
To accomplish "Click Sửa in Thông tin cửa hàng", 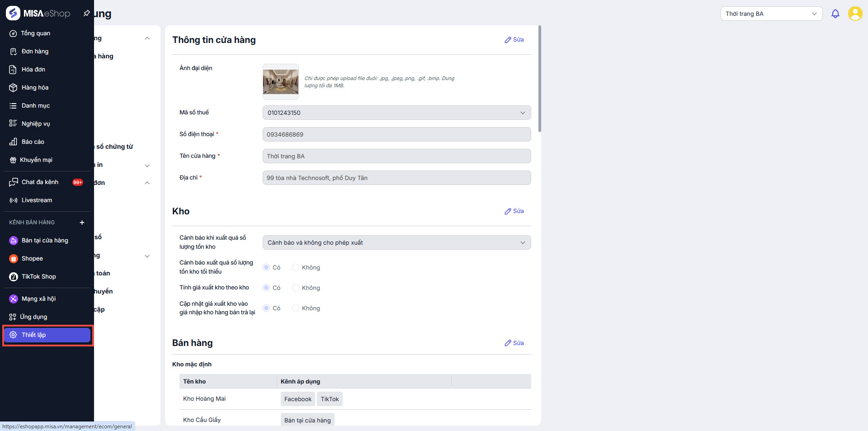I will 514,40.
